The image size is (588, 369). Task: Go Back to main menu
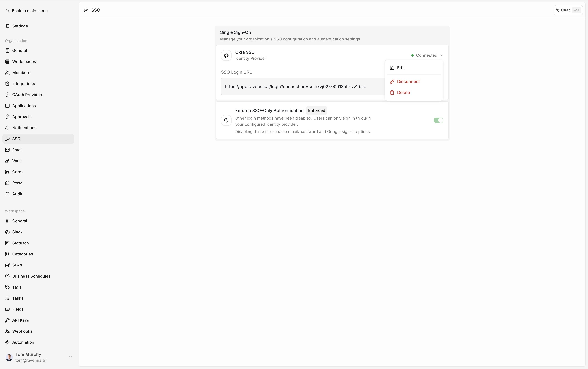(x=26, y=10)
